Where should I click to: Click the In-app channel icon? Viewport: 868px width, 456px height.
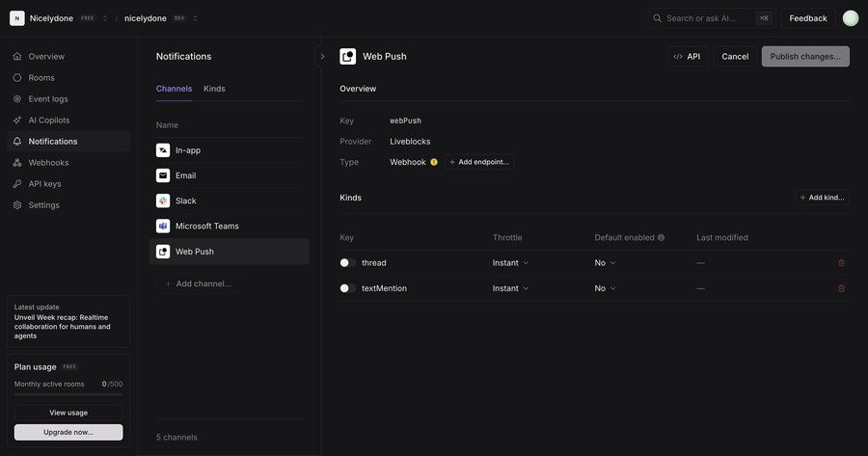pyautogui.click(x=163, y=150)
